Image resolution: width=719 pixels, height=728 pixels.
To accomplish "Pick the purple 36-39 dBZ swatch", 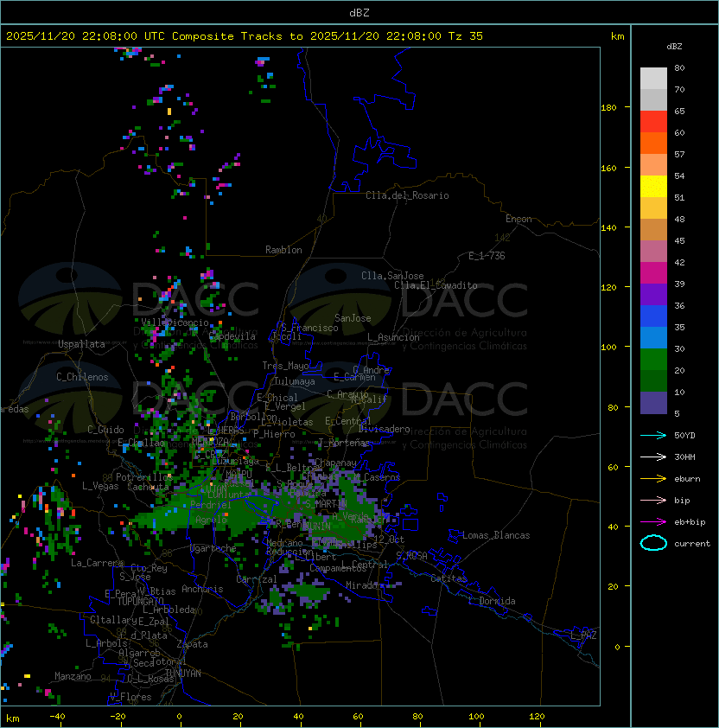I will (x=653, y=294).
